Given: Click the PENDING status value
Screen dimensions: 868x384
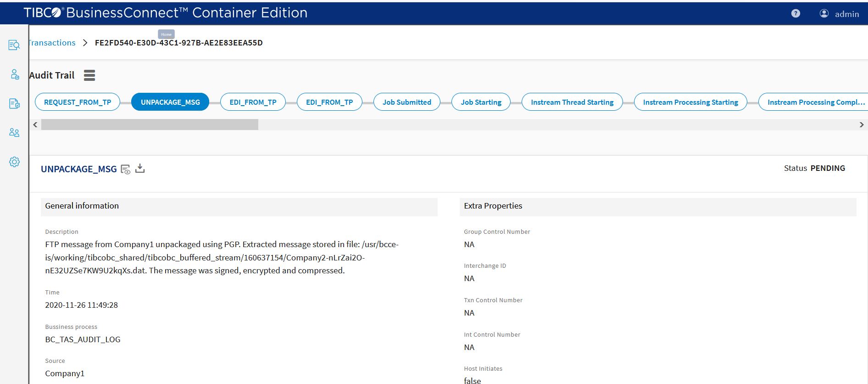Looking at the screenshot, I should pos(828,168).
